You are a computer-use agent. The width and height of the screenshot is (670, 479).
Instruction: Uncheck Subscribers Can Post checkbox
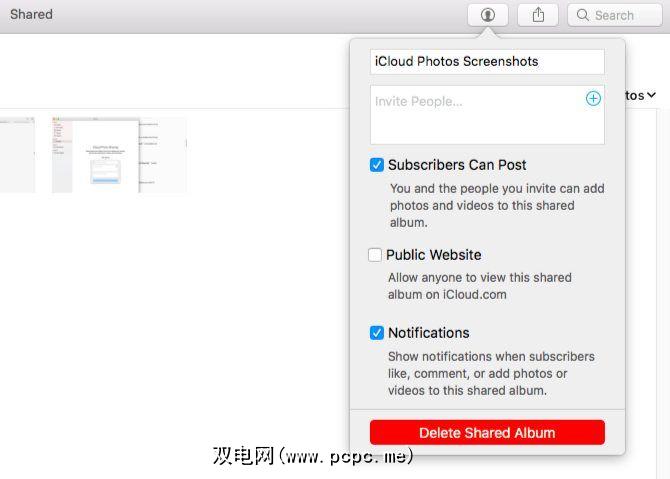click(x=376, y=165)
